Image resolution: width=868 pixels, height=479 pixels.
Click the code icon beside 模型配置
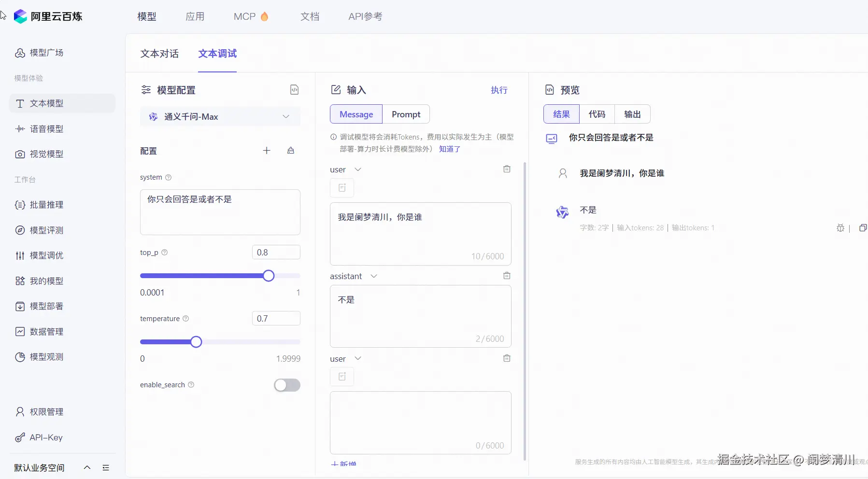[294, 90]
